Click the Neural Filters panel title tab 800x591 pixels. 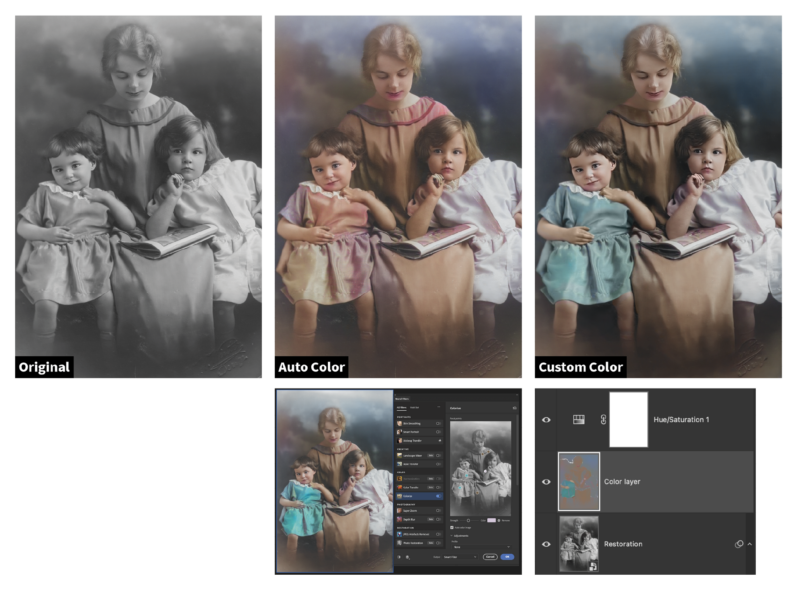(x=402, y=399)
